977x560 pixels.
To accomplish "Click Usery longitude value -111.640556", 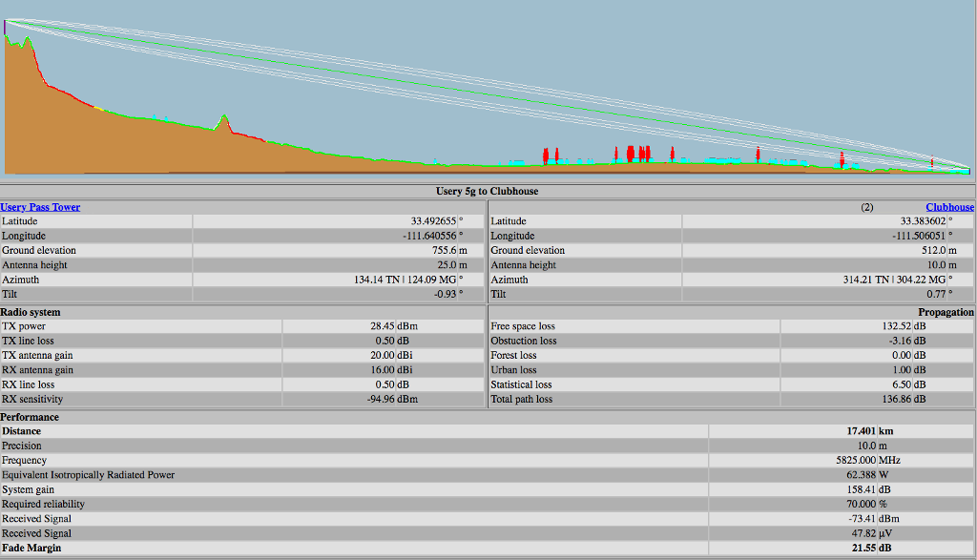I will [x=430, y=236].
